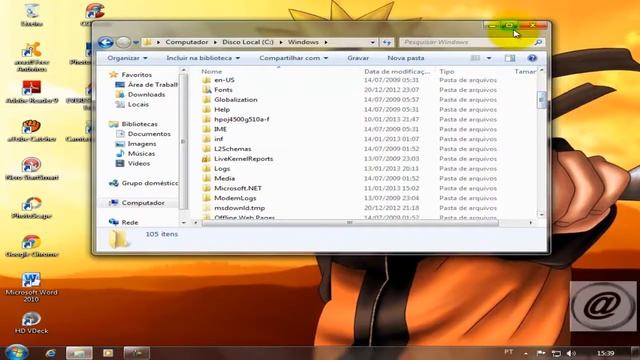
Task: Toggle the preview pane icon
Action: (510, 58)
